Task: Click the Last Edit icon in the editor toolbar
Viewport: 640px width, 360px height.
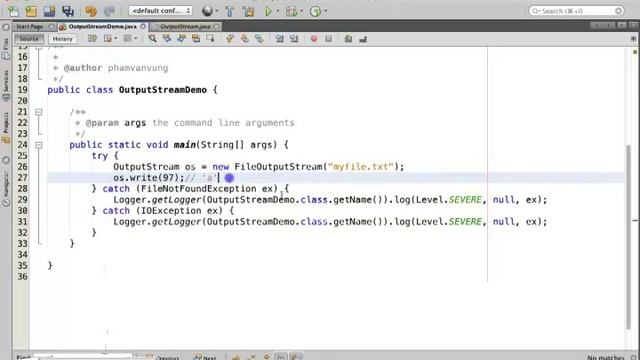Action: point(92,39)
